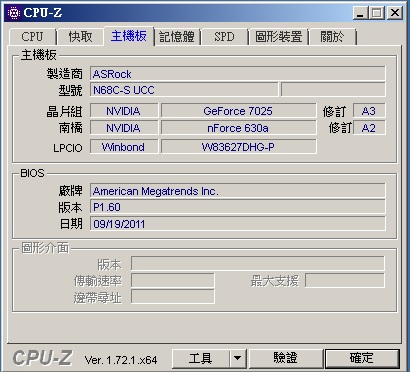Click the southbridge NVIDIA vendor field
This screenshot has height=375, width=410.
(x=124, y=128)
